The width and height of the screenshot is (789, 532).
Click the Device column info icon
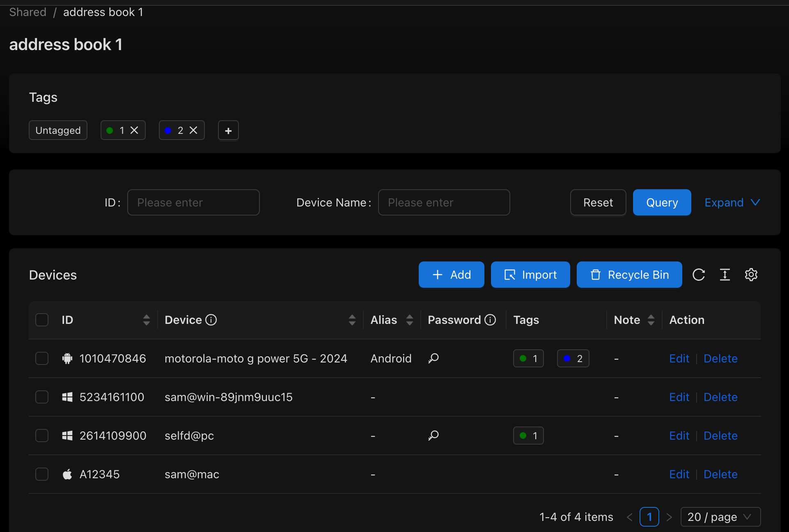click(211, 320)
